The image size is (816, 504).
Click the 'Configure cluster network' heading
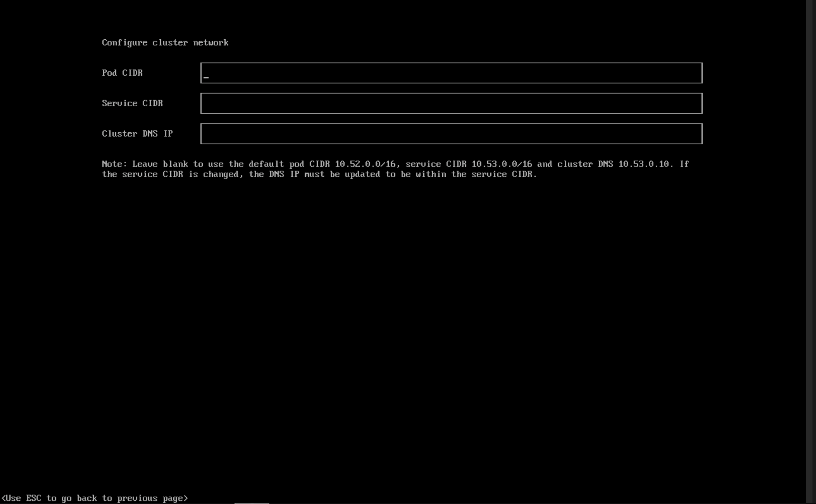pyautogui.click(x=165, y=42)
